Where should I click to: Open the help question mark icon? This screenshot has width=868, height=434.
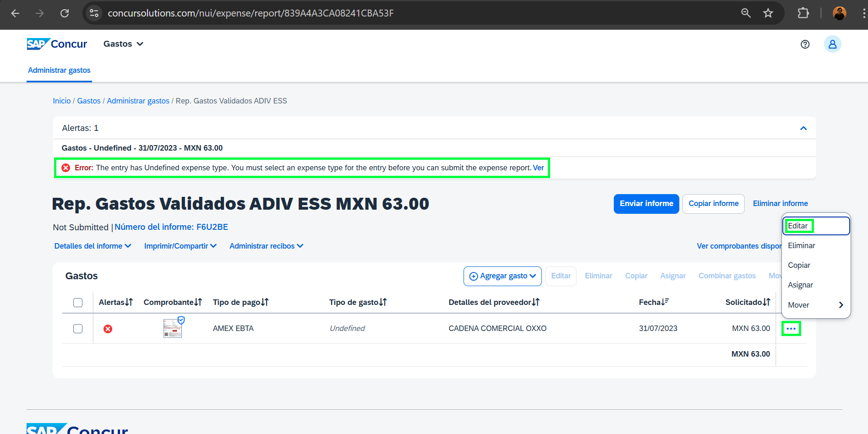coord(805,44)
